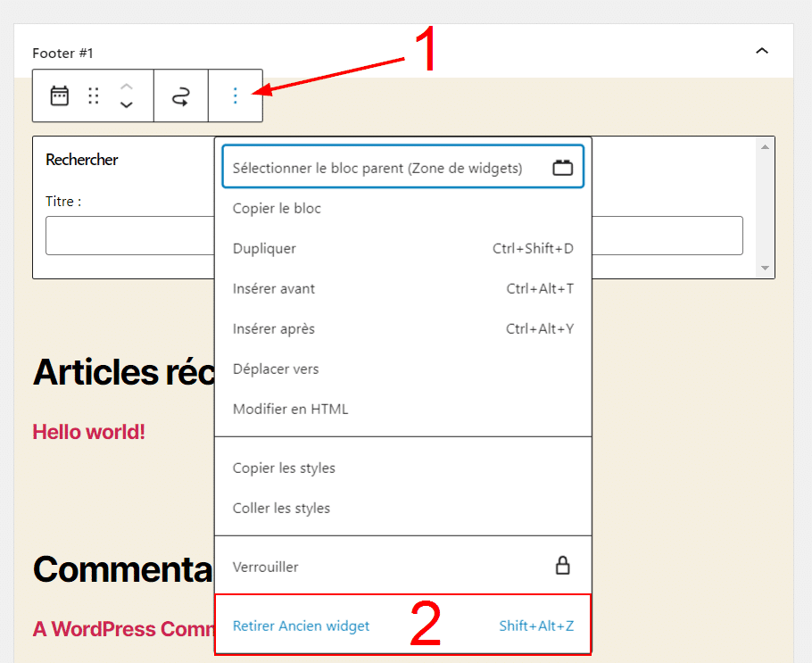Open the 'Hello world!' article link
The height and width of the screenshot is (663, 812).
coord(88,432)
